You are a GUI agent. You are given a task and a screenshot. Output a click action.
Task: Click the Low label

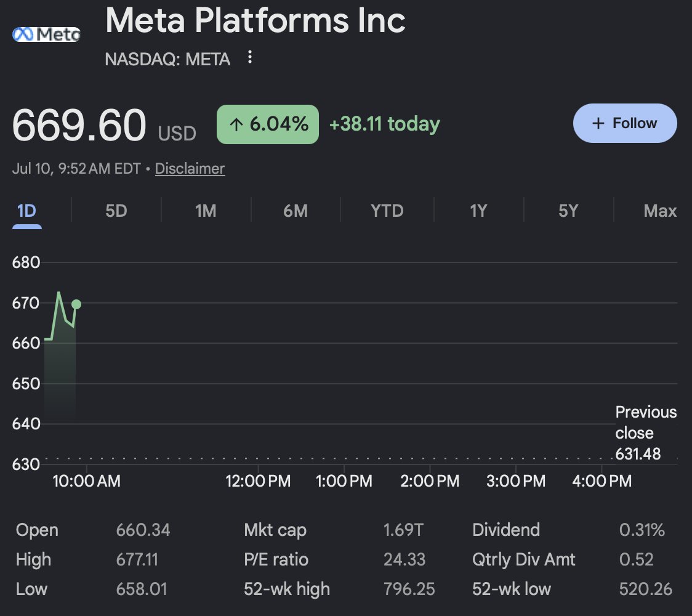point(31,589)
